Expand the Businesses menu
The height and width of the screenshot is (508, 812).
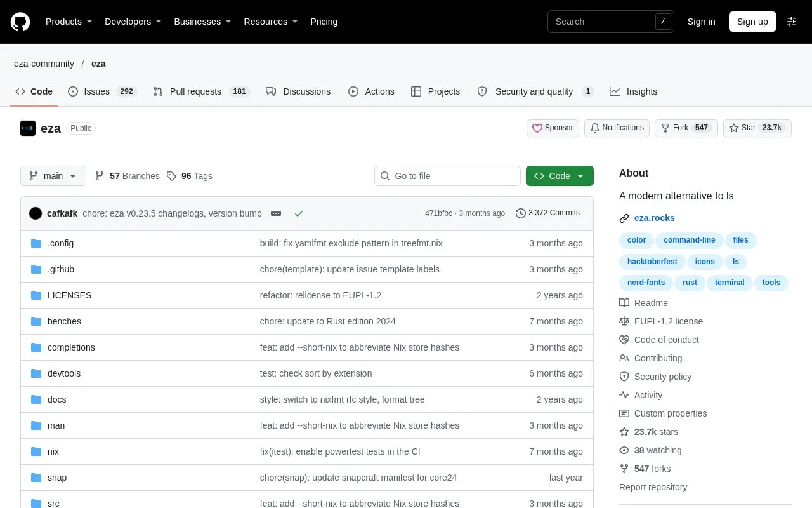coord(202,22)
